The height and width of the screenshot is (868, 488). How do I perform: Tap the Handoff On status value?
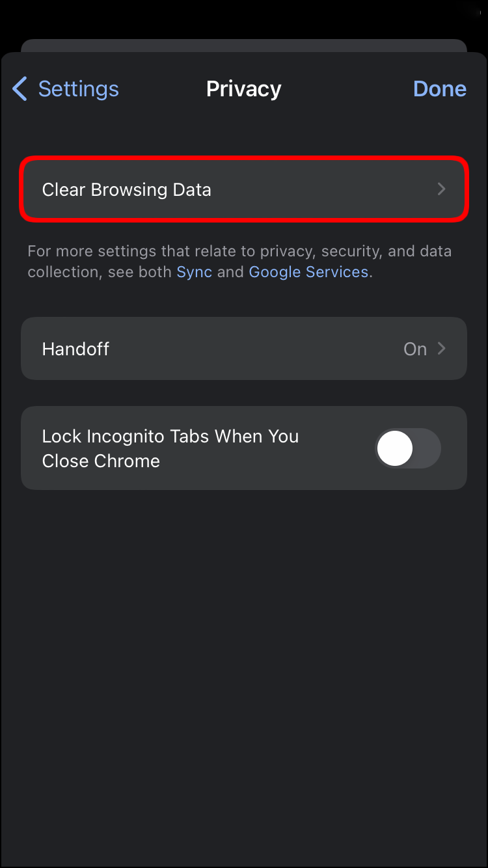tap(415, 349)
